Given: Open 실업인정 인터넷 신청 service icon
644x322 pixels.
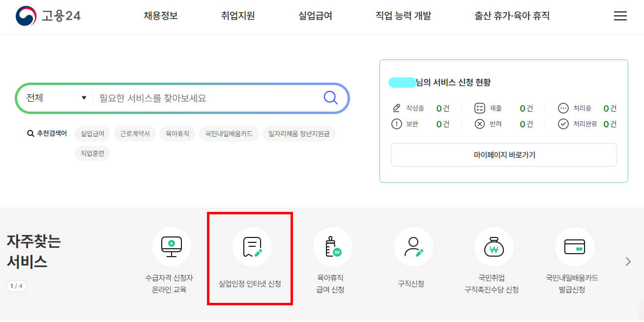Looking at the screenshot, I should [x=250, y=247].
